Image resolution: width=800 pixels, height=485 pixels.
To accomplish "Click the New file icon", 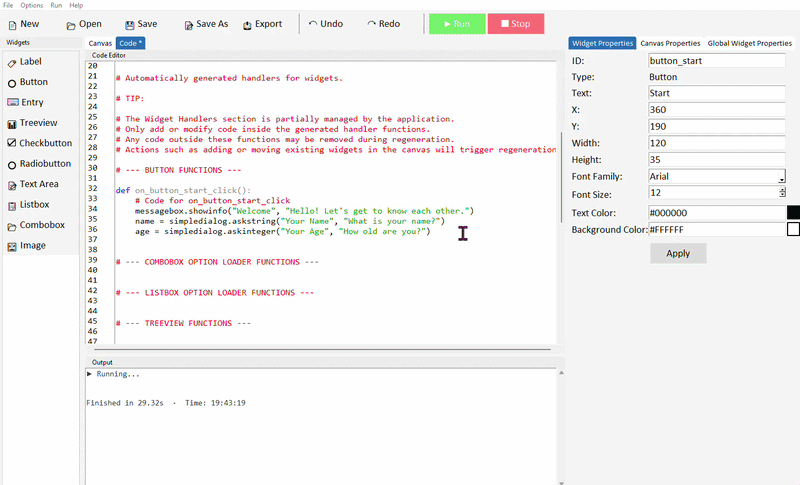I will [12, 25].
